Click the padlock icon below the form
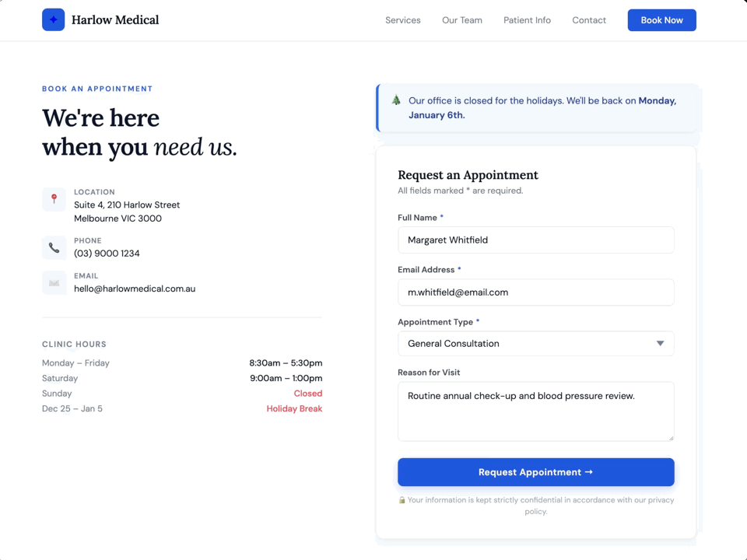The height and width of the screenshot is (560, 747). pos(402,500)
